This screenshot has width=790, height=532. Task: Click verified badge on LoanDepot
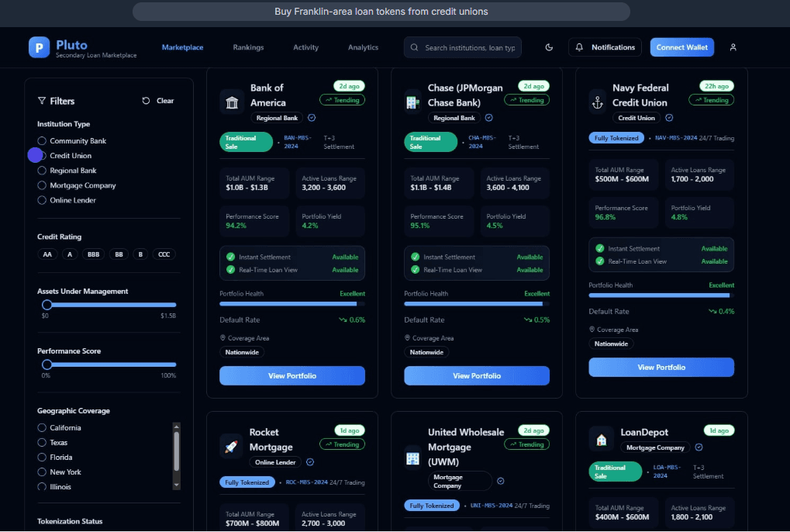click(699, 447)
